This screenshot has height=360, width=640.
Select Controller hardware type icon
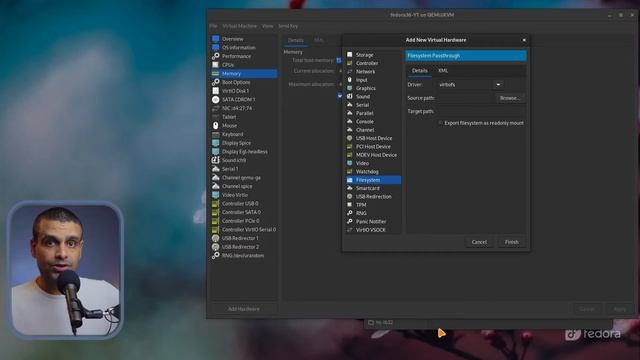click(x=350, y=63)
